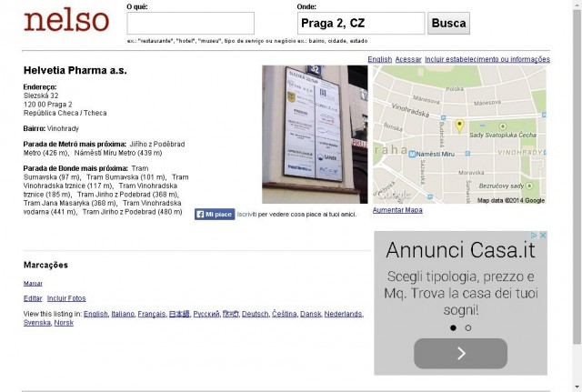Click the Vinohradská street label on map
Image resolution: width=582 pixels, height=392 pixels.
[x=410, y=111]
